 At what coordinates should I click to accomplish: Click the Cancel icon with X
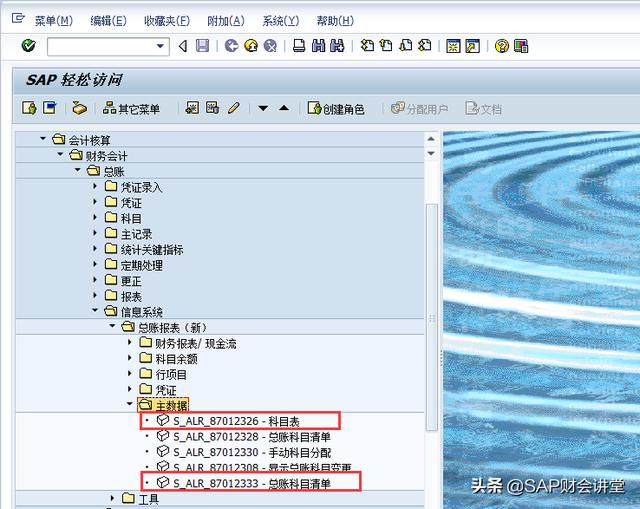coord(270,46)
